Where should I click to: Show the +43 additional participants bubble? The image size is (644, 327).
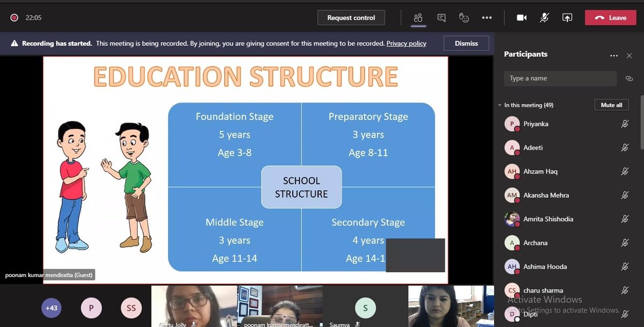(x=52, y=308)
